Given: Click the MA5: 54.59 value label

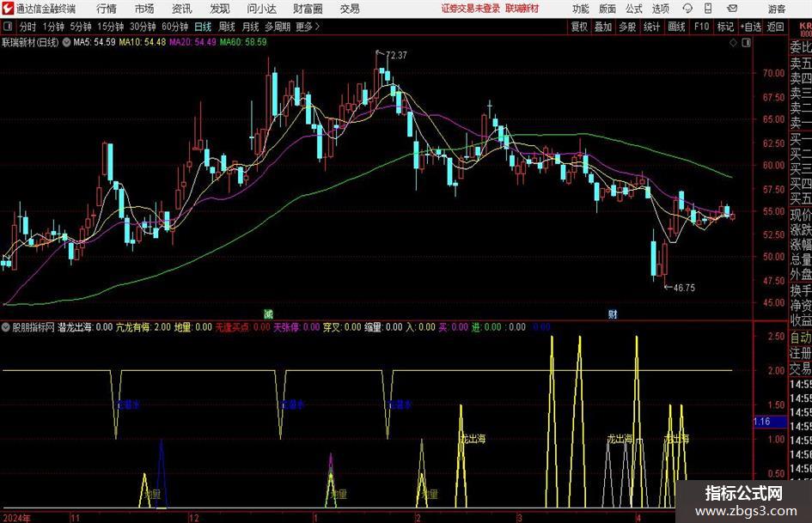Looking at the screenshot, I should [95, 42].
